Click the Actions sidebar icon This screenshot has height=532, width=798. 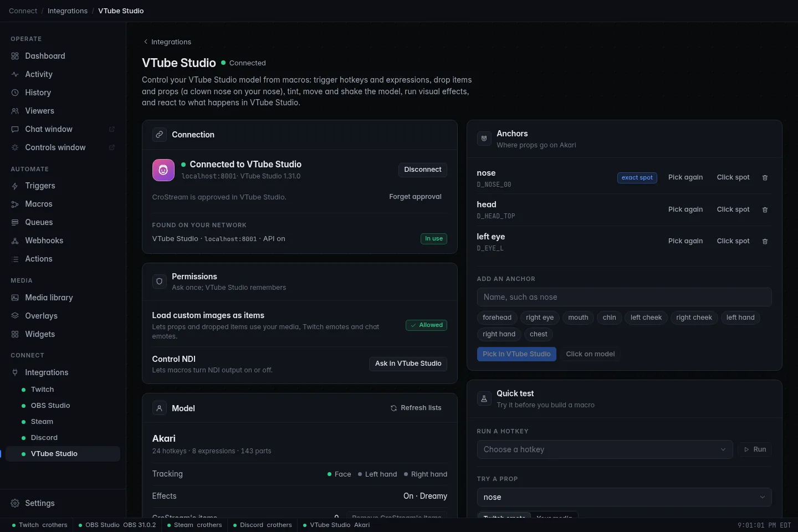coord(15,259)
